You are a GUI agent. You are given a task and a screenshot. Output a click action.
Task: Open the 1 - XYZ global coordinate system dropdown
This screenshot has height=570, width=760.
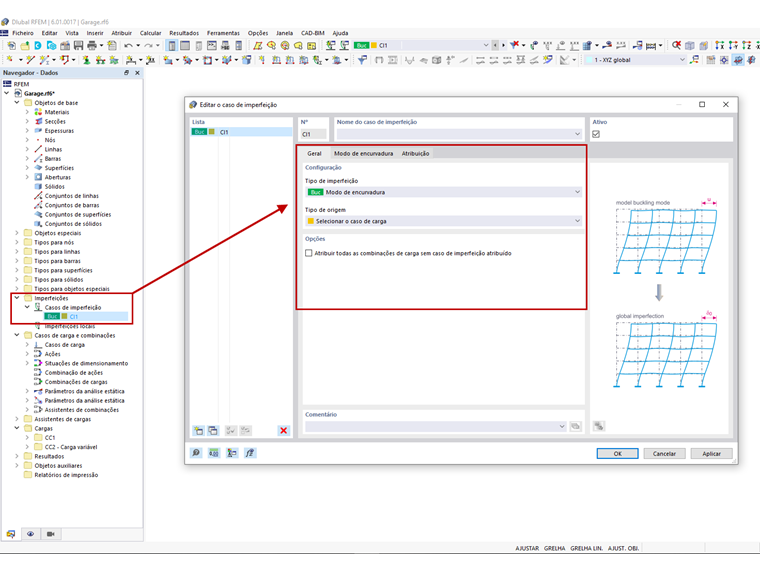pyautogui.click(x=635, y=60)
